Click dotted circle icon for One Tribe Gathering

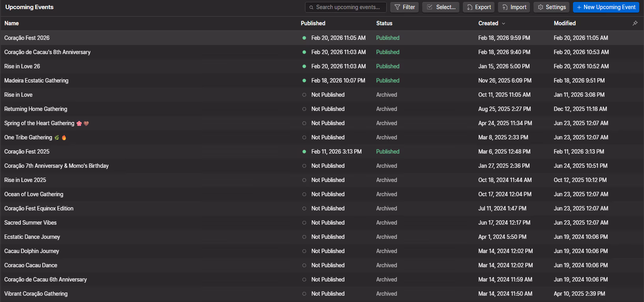304,137
